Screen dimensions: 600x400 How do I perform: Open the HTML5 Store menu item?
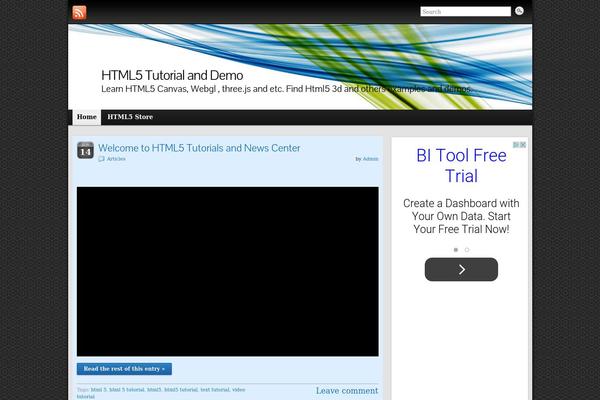click(130, 117)
